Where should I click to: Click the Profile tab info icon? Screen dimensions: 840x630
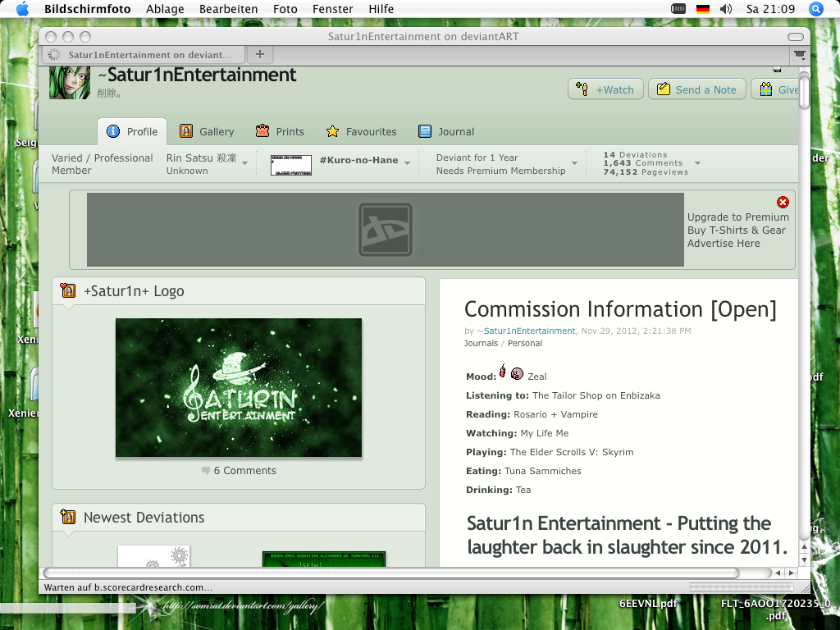[x=113, y=131]
